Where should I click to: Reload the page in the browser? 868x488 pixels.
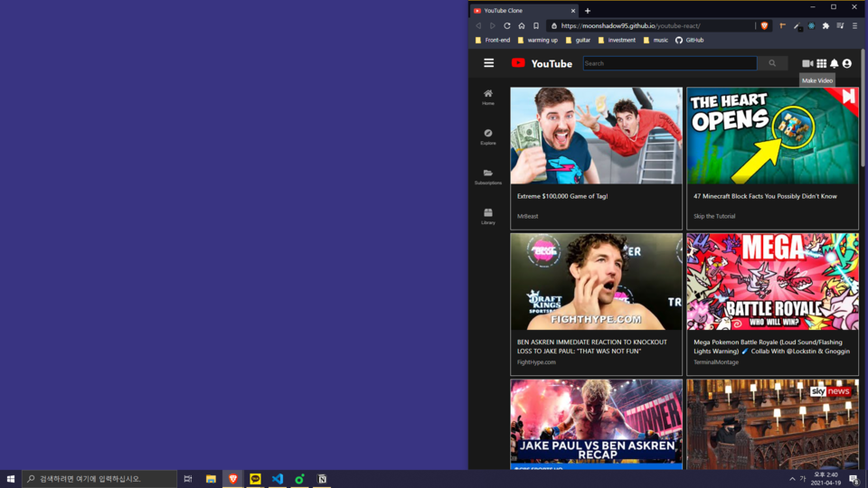506,25
